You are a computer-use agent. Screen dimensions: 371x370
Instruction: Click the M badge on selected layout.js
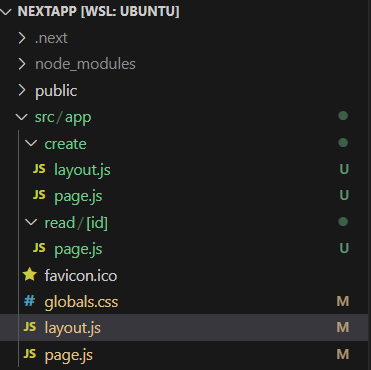(343, 327)
